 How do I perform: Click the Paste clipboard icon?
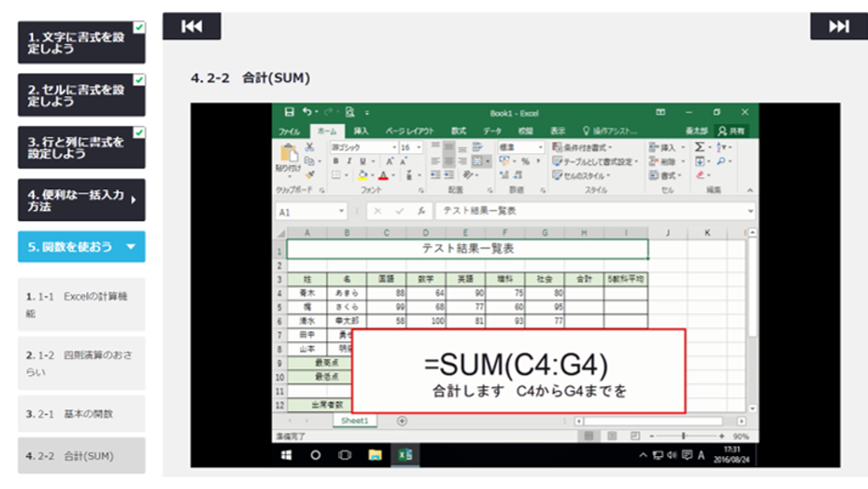(287, 154)
